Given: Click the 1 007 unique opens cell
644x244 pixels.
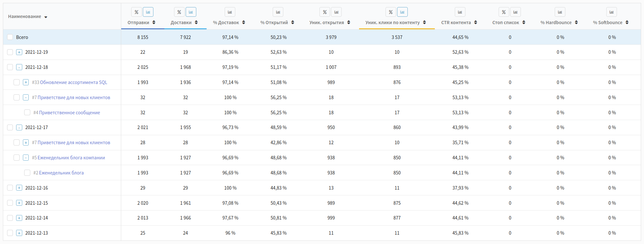Looking at the screenshot, I should (x=331, y=67).
